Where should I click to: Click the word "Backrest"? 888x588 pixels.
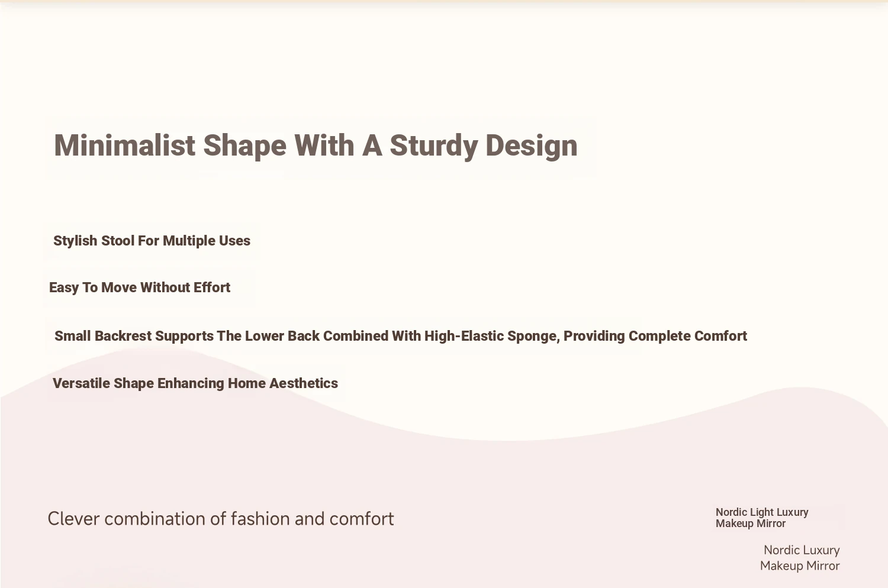point(123,336)
